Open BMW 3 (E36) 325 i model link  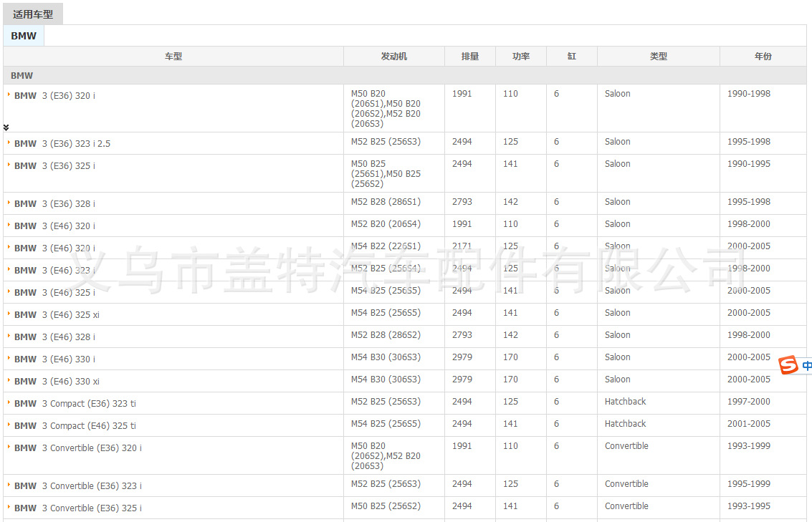(x=55, y=166)
